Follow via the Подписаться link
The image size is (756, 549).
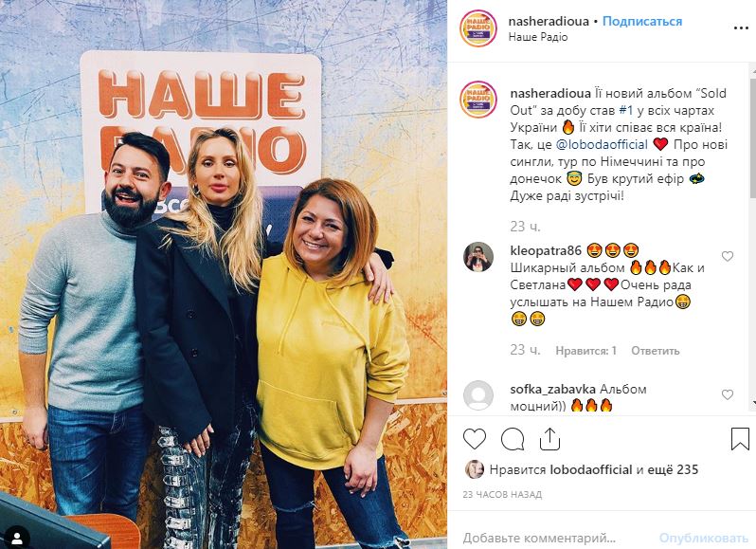pyautogui.click(x=642, y=21)
